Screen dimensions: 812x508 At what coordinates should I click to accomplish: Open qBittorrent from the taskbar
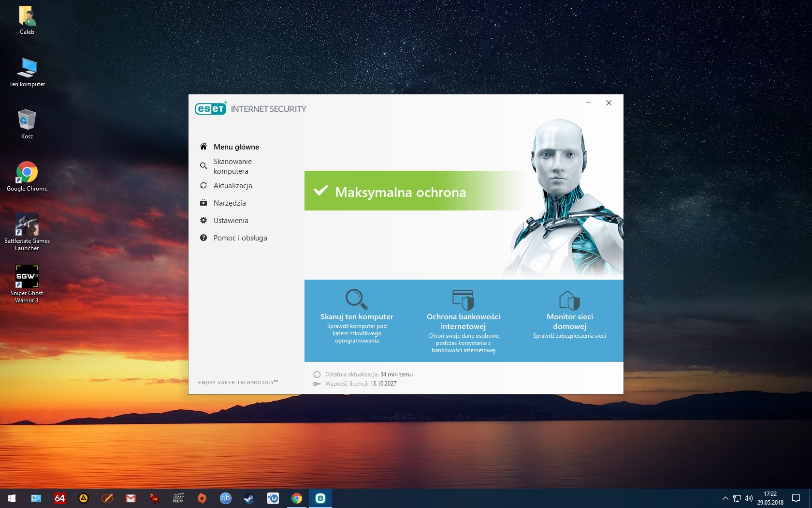(225, 498)
